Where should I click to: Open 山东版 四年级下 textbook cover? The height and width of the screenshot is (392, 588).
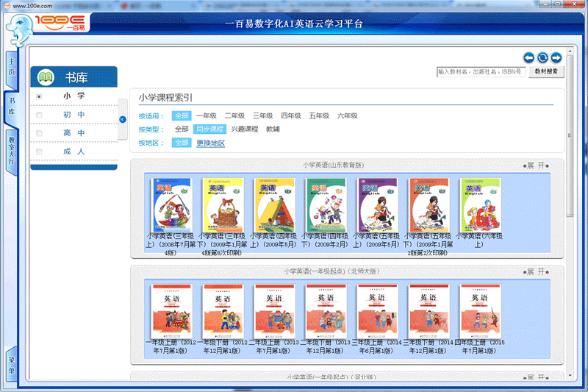(326, 204)
